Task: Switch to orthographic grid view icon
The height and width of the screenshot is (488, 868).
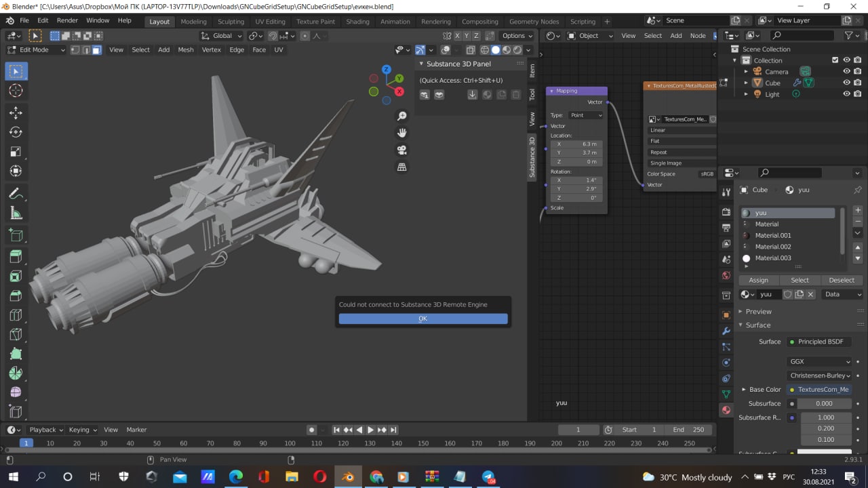Action: click(402, 167)
